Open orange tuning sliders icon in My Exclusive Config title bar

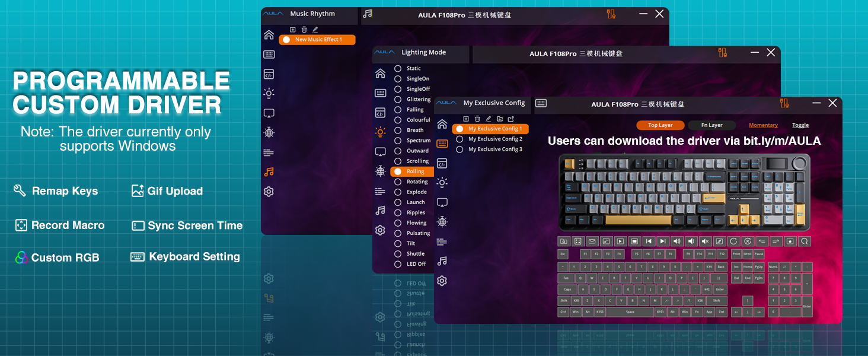[x=784, y=103]
